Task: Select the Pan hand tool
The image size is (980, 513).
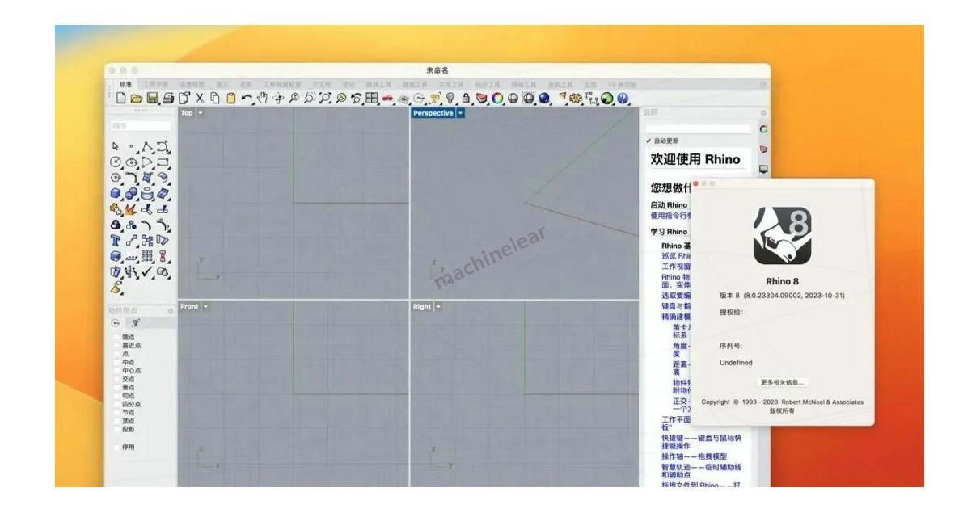Action: coord(262,98)
